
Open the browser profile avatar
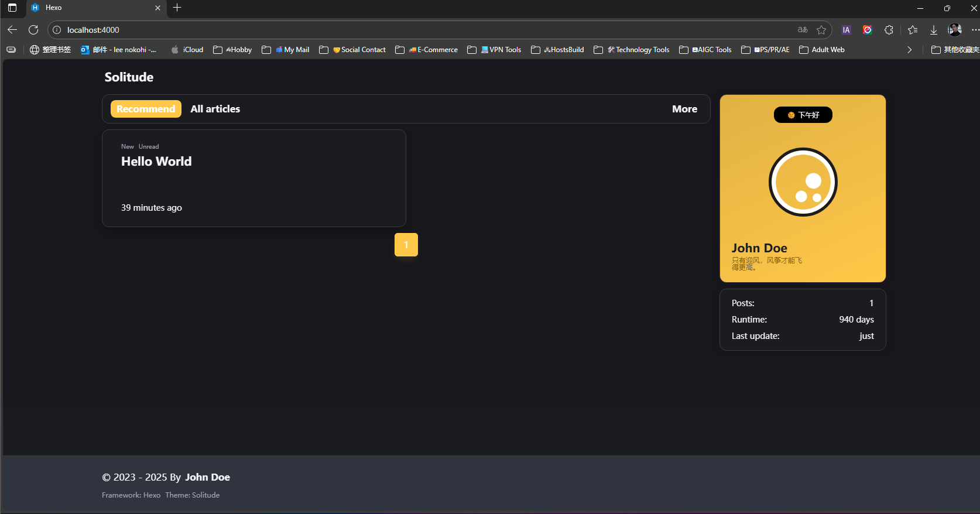(955, 30)
